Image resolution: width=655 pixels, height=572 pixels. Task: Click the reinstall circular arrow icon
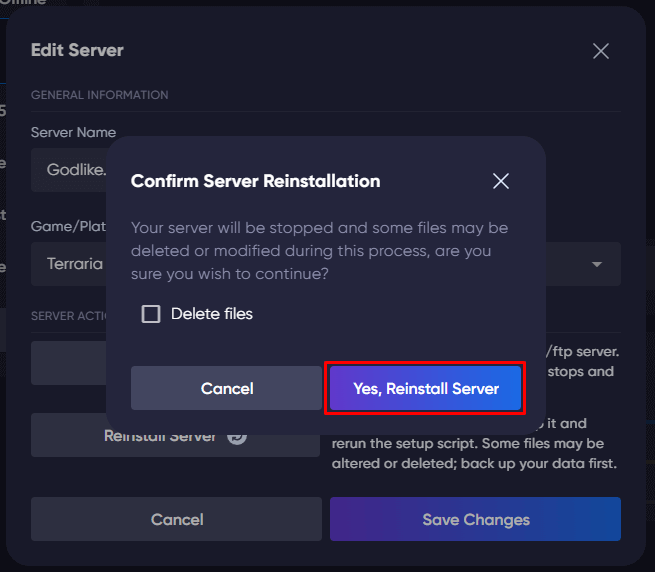237,436
